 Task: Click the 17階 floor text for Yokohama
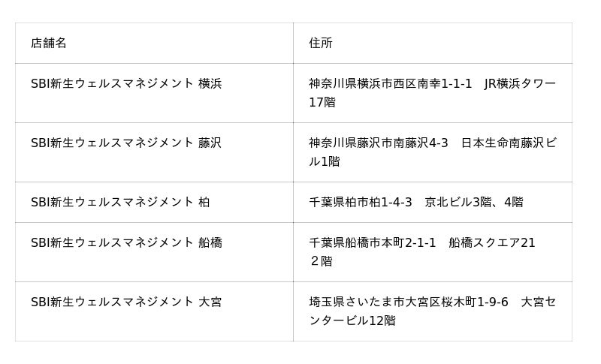(x=322, y=102)
